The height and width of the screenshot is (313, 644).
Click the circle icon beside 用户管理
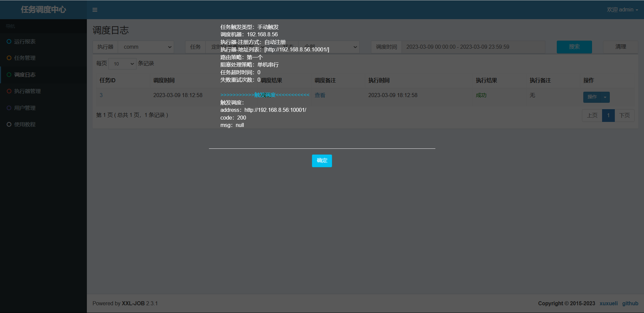9,108
